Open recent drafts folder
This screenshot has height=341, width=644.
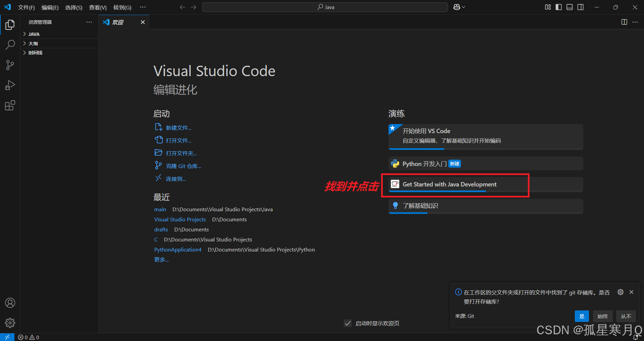[x=161, y=229]
